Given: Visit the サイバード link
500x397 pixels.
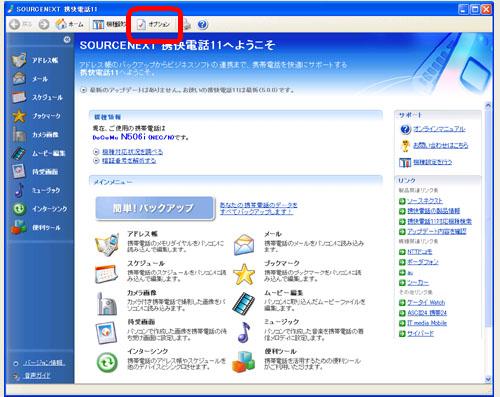Looking at the screenshot, I should [420, 333].
